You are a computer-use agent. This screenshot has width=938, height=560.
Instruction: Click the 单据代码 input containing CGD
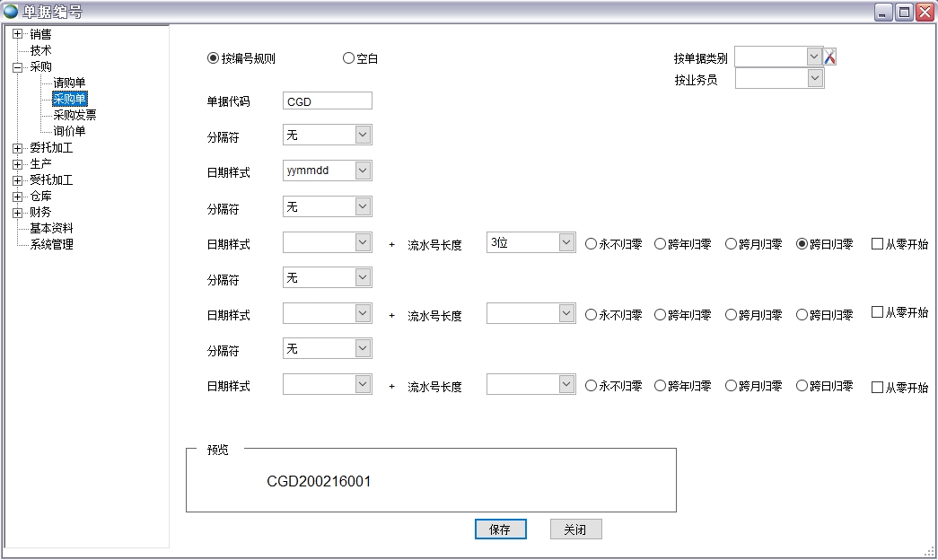(x=327, y=100)
